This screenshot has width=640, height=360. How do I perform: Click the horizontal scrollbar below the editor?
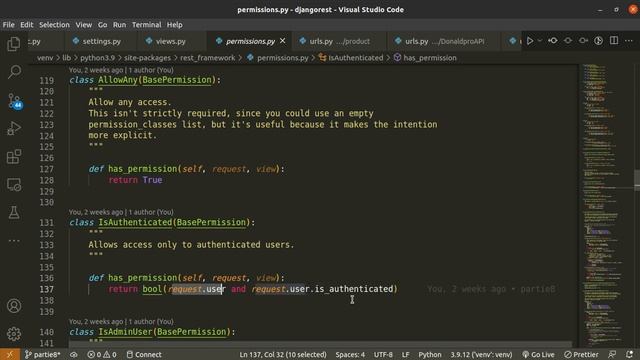320,344
